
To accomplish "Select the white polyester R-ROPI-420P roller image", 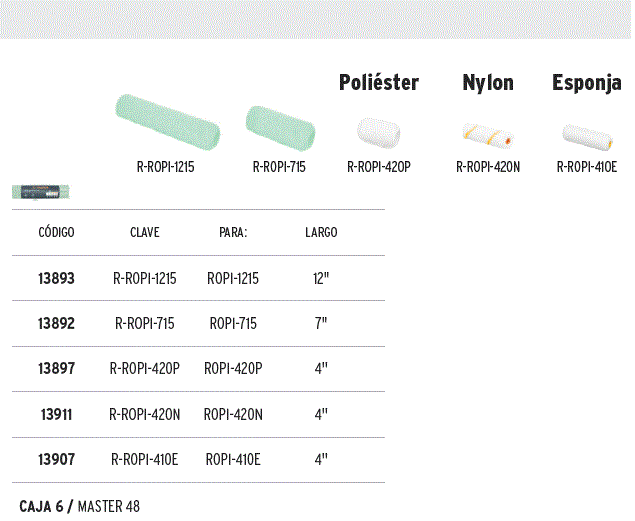I will (379, 133).
